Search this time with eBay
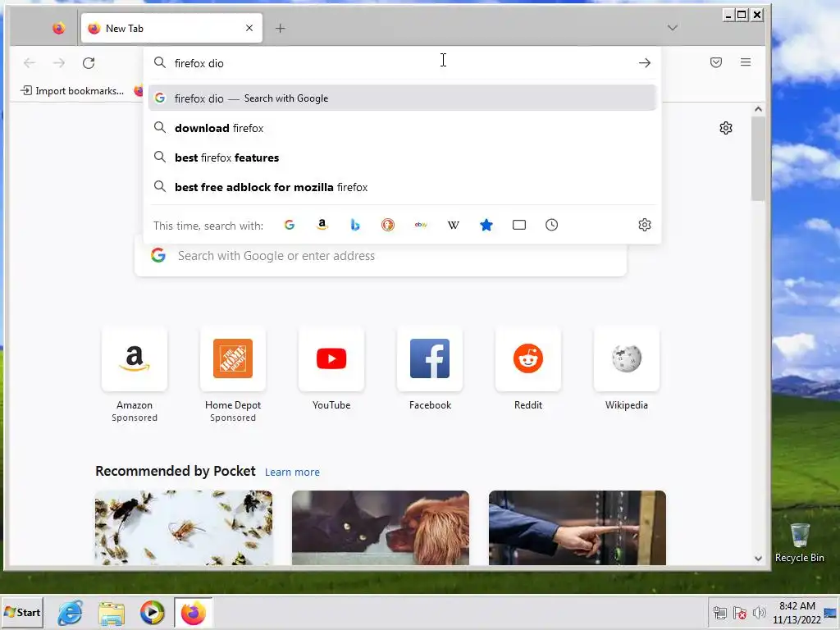The width and height of the screenshot is (840, 630). tap(421, 225)
